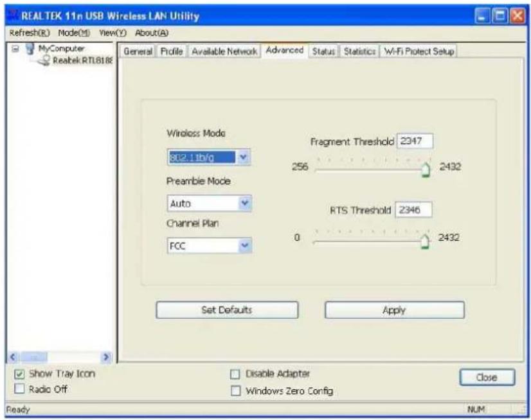Click the Ready status bar text

click(18, 410)
